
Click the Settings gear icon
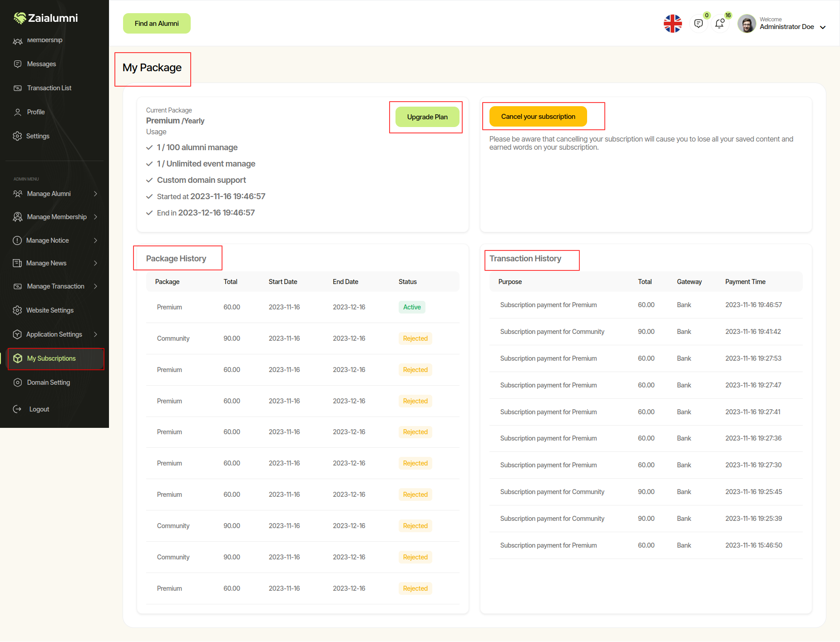click(17, 136)
